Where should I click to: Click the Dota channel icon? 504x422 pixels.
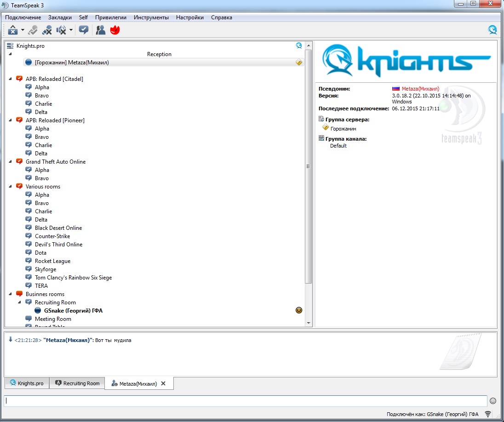pyautogui.click(x=29, y=253)
